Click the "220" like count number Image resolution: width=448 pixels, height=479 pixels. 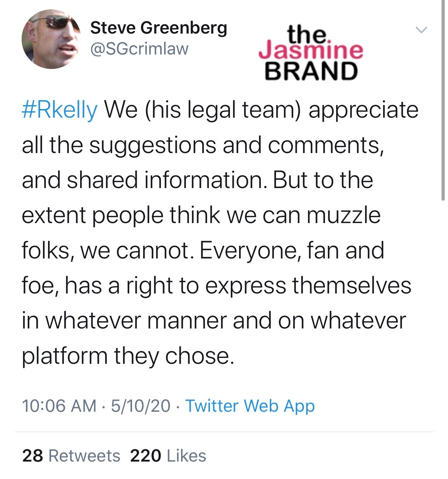tap(146, 456)
